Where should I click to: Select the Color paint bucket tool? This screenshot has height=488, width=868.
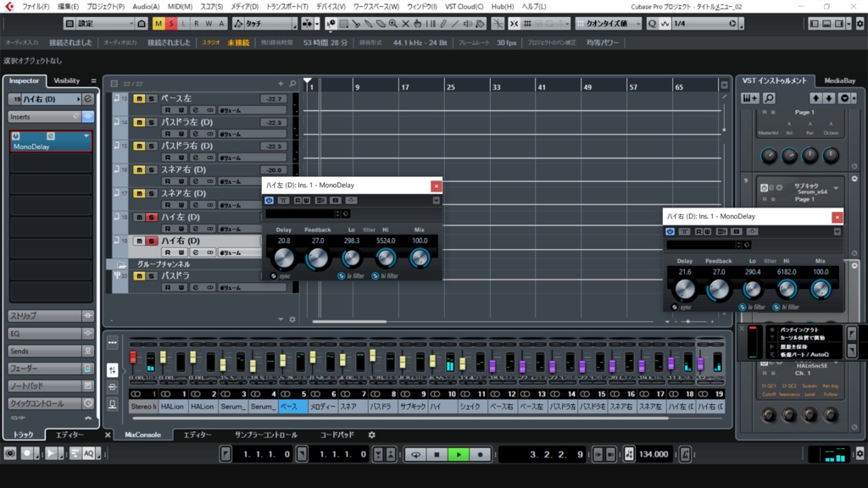[480, 24]
